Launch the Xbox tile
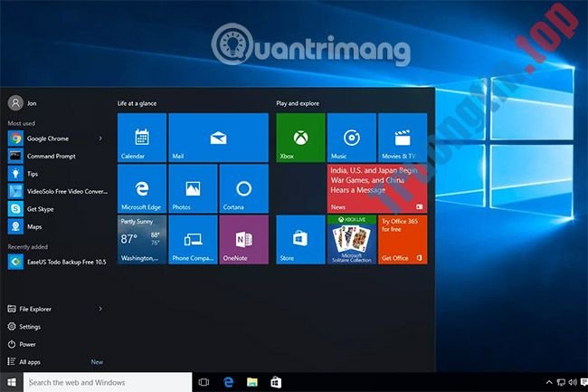This screenshot has height=392, width=588. tap(300, 138)
